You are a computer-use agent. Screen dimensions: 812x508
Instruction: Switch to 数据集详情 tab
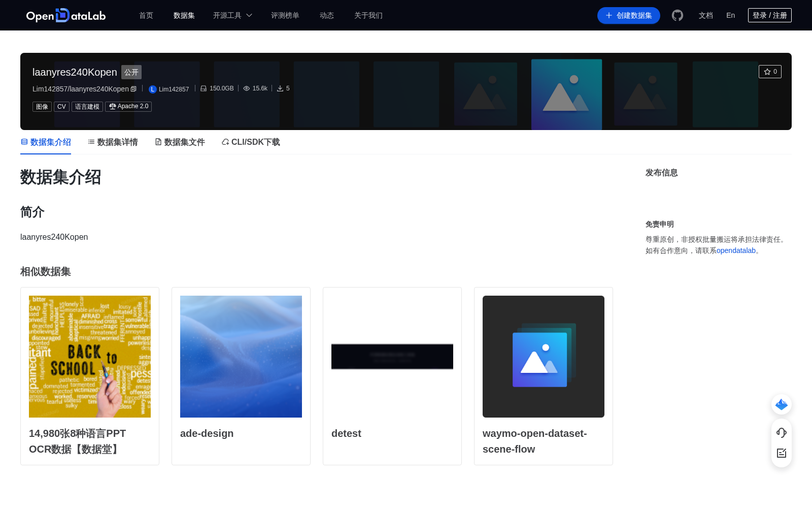tap(113, 142)
